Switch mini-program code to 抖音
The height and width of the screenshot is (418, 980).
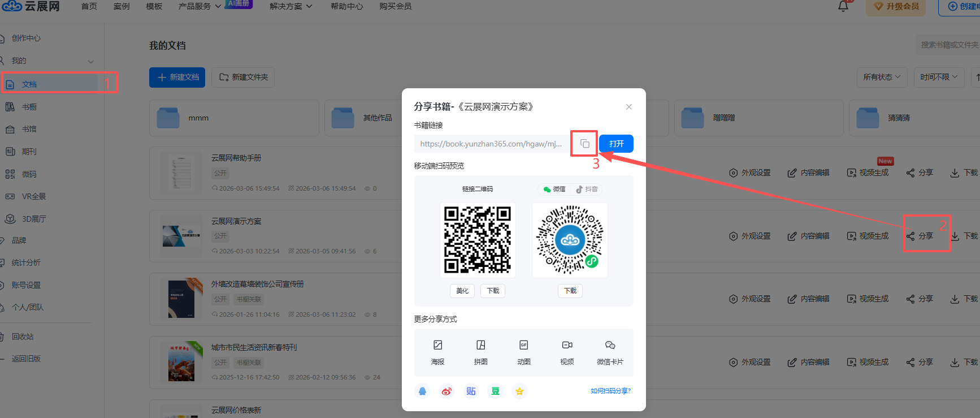(x=586, y=189)
